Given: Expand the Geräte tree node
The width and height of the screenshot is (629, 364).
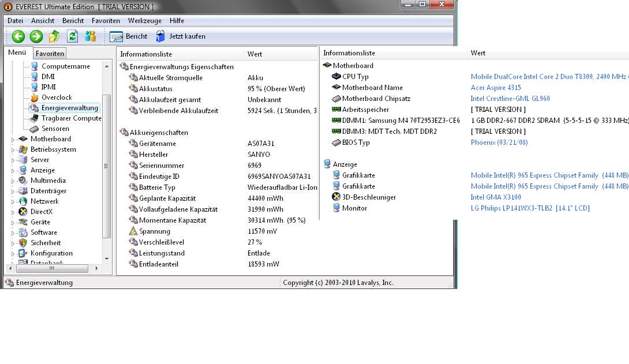Looking at the screenshot, I should pos(13,223).
